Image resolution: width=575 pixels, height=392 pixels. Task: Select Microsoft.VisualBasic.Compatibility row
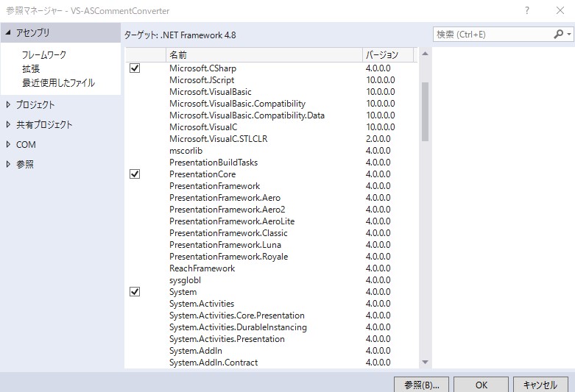pyautogui.click(x=272, y=103)
